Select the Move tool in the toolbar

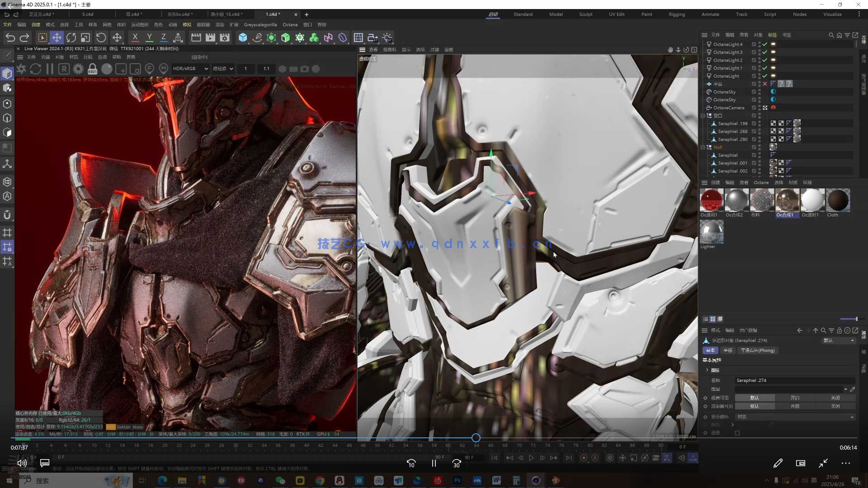coord(57,38)
